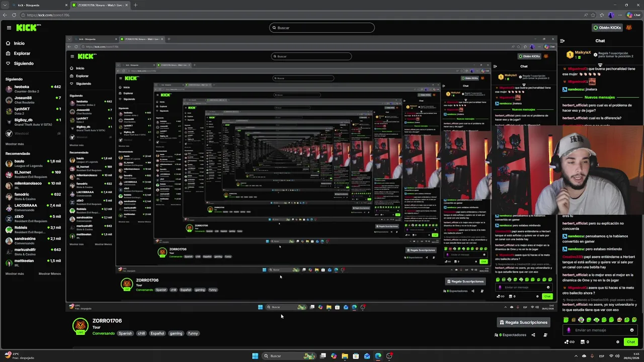Screen dimensions: 644x362
Task: Open recommended channel Robleis
Action: coord(33,229)
